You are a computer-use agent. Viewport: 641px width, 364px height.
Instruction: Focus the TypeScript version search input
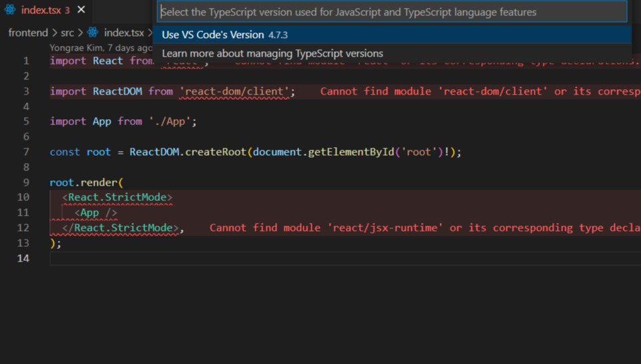[x=392, y=12]
